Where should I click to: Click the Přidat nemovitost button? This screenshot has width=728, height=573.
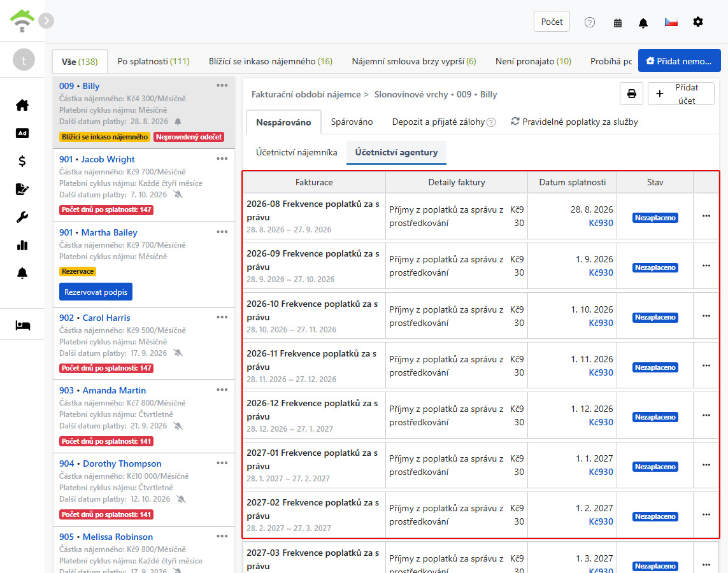pyautogui.click(x=679, y=60)
